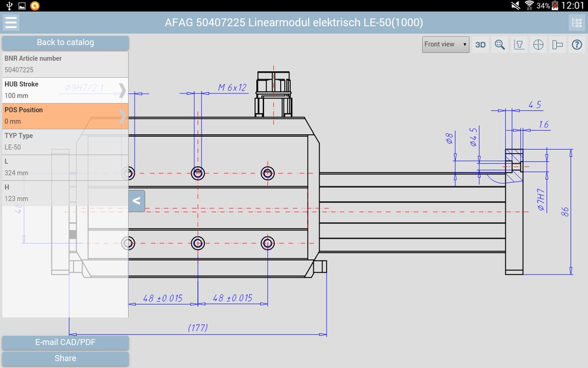Click the 1.6 dimension label
The width and height of the screenshot is (588, 368).
tap(543, 125)
